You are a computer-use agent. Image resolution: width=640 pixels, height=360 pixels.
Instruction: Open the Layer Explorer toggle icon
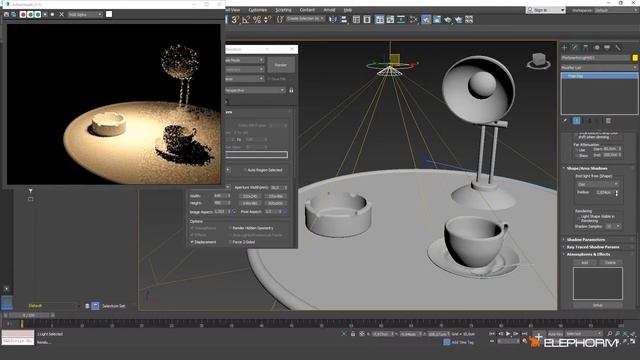click(367, 19)
